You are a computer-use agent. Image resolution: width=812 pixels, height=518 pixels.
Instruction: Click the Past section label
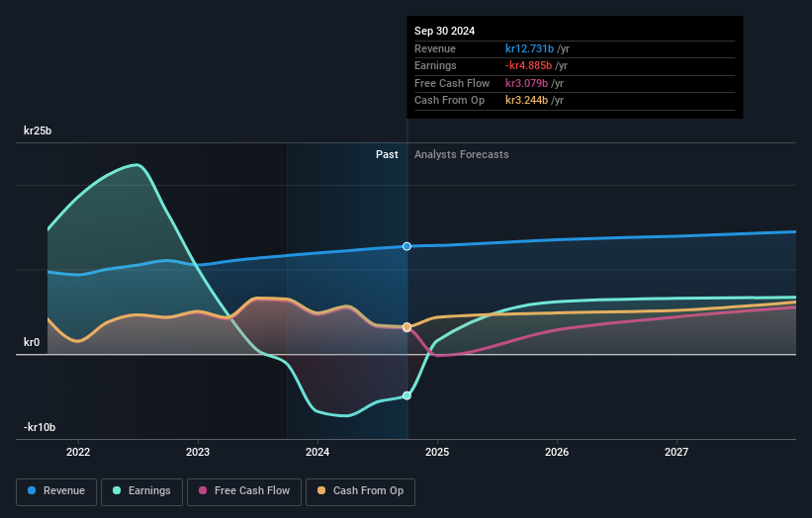387,155
